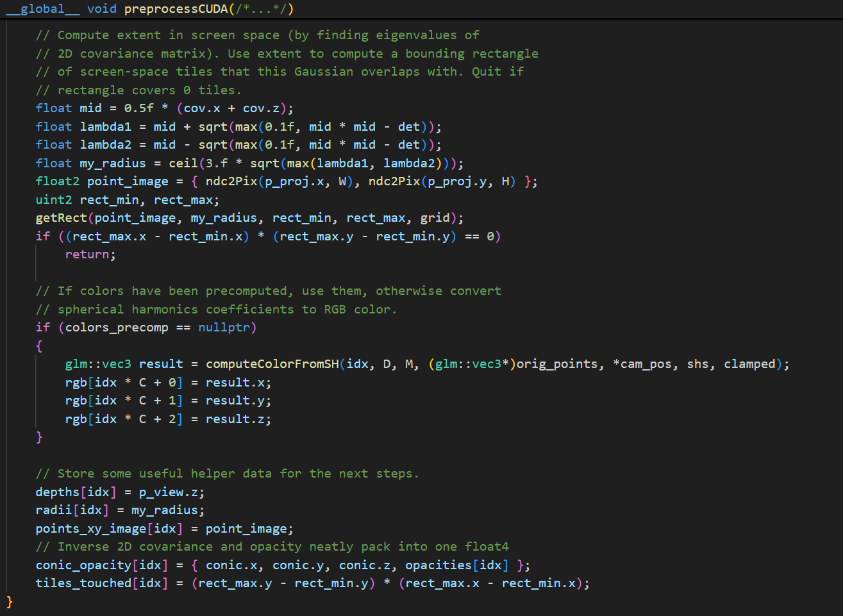Click opening brace below colors_precomp if-statement
843x616 pixels.
(x=39, y=346)
